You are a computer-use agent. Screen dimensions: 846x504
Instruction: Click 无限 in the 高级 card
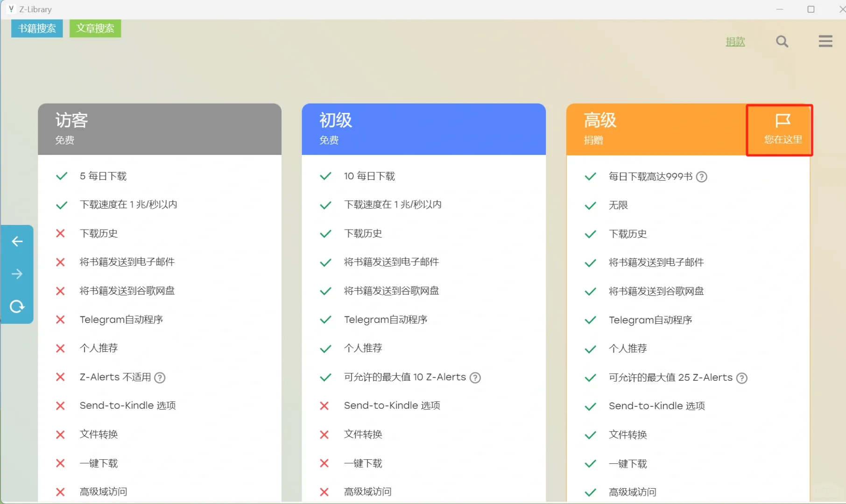click(618, 206)
